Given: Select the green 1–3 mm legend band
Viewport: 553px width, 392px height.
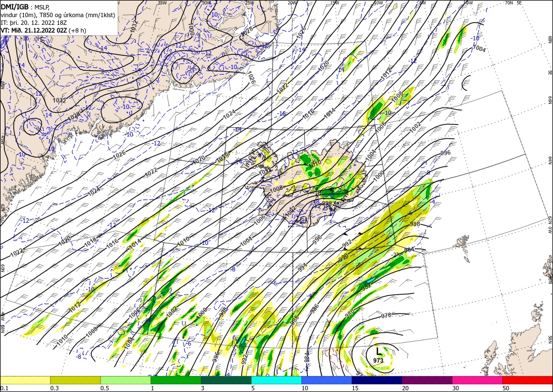Looking at the screenshot, I should (176, 380).
